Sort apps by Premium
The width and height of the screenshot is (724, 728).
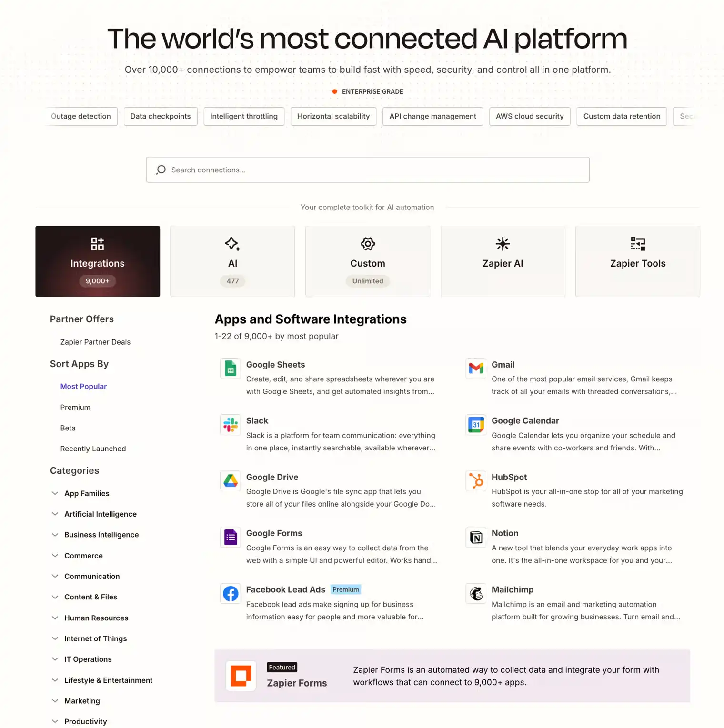click(x=75, y=408)
